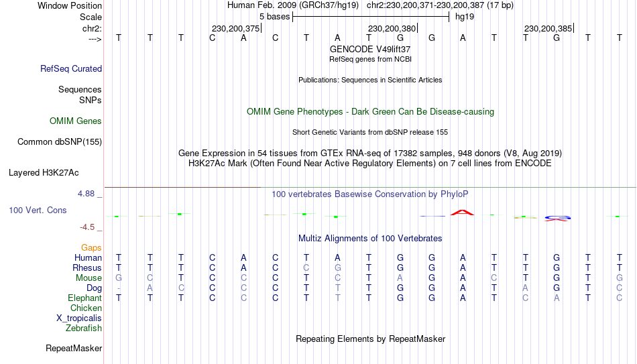Click Multiz Alignments of 100 Vertebrates title
The width and height of the screenshot is (637, 364).
pos(370,239)
